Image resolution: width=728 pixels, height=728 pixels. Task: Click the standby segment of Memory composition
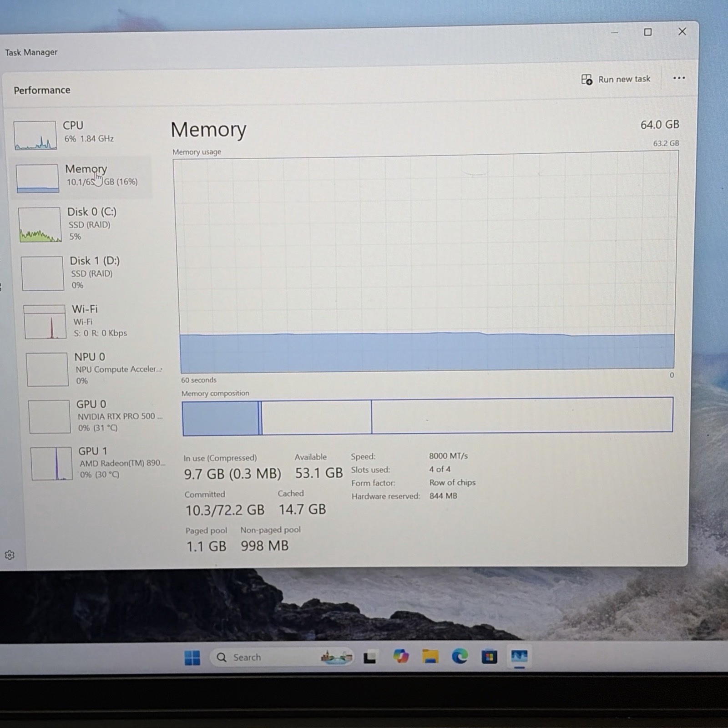point(317,417)
